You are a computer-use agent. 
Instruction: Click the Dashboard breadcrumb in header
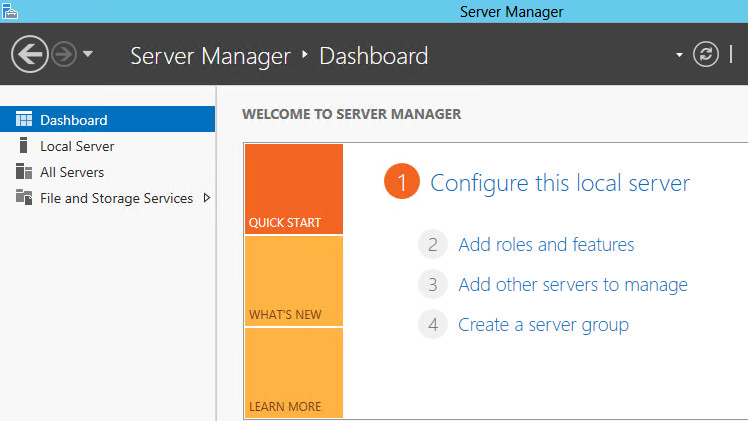point(373,56)
